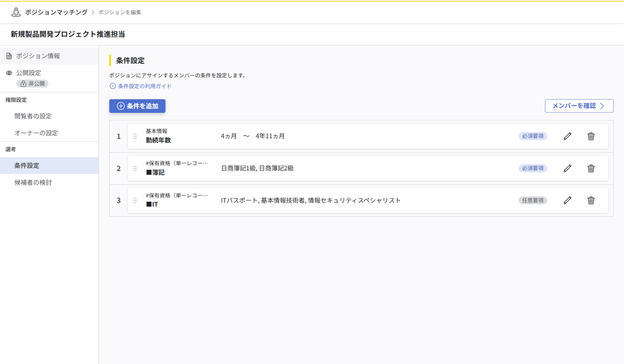Edit the ■簿記 condition with pencil icon
The width and height of the screenshot is (624, 364).
567,168
